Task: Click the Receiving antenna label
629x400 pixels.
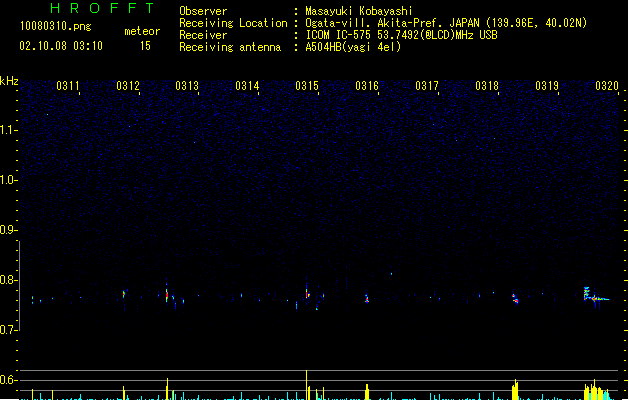Action: pos(230,47)
